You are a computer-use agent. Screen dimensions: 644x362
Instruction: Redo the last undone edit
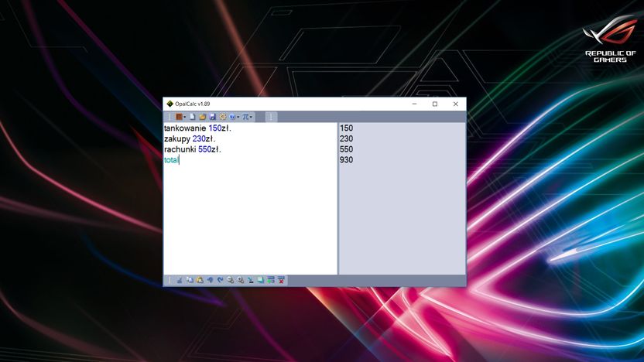220,280
